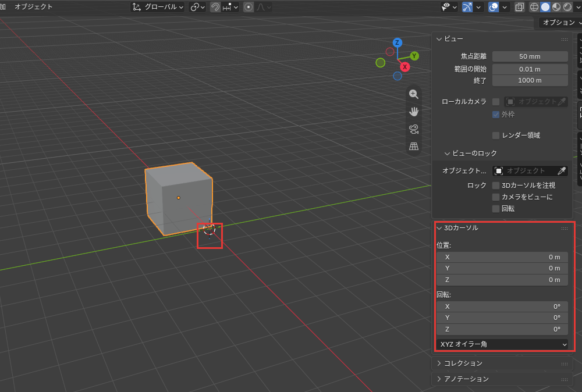Expand the コレクション panel

pyautogui.click(x=439, y=364)
